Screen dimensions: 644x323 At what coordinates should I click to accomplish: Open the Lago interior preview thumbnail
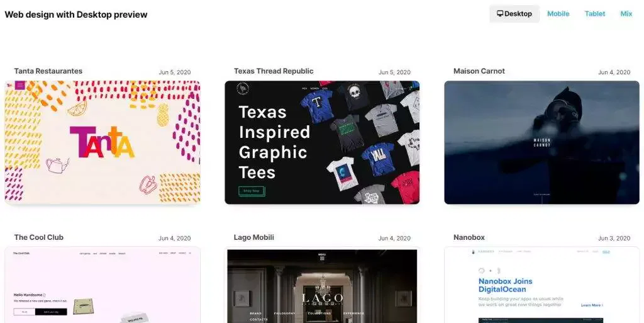322,285
